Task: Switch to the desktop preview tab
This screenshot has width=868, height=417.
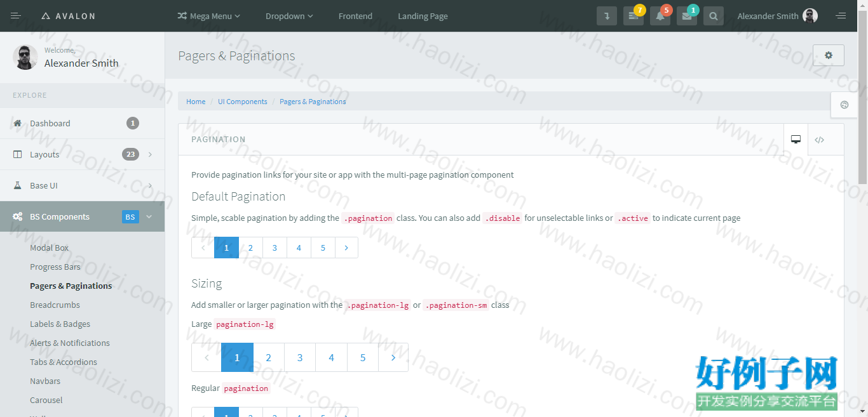Action: (x=796, y=140)
